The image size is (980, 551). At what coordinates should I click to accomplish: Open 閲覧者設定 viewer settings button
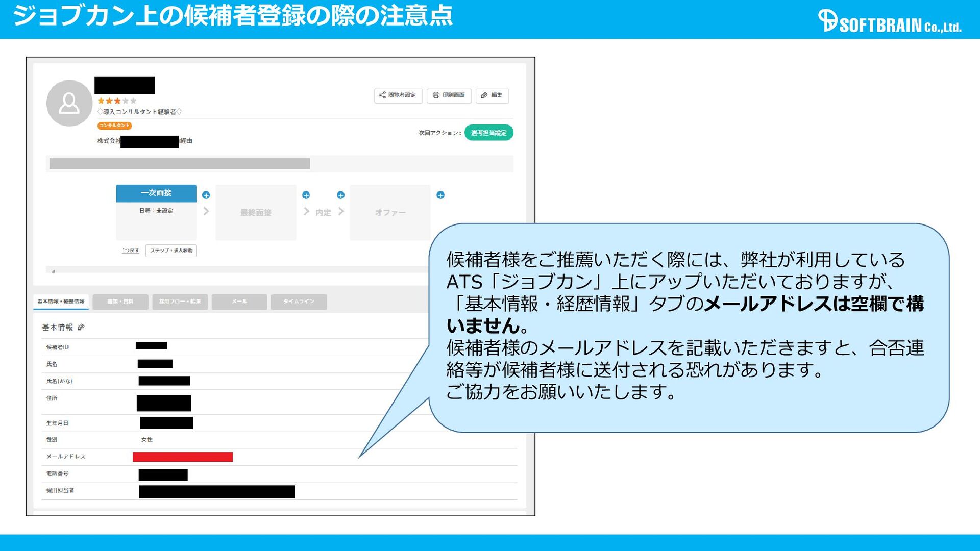(398, 95)
